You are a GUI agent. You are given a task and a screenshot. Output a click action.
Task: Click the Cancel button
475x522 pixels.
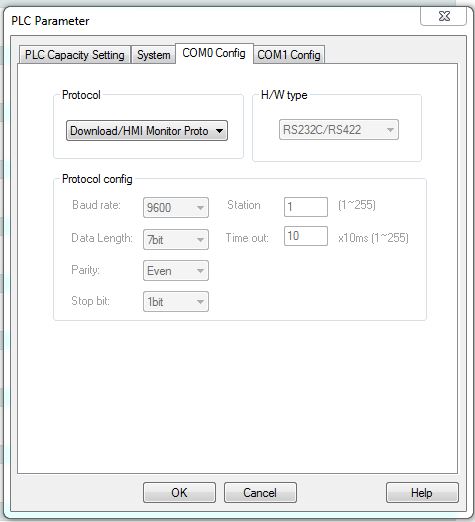[x=260, y=493]
